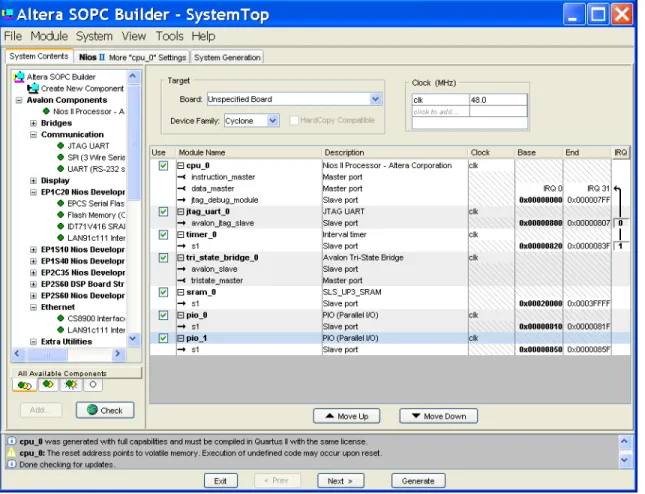Uncheck the Use box for cpu_0

tap(163, 165)
